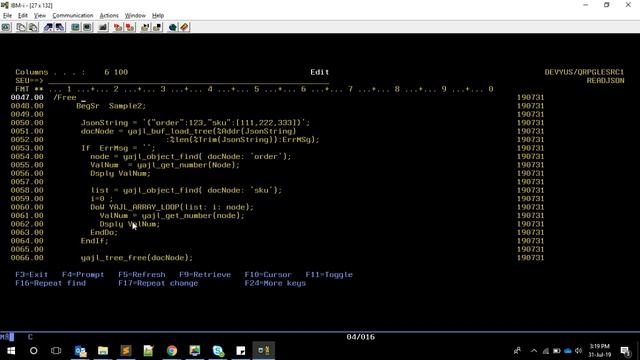Viewport: 640px width, 360px height.
Task: Click the Stop macro recording icon
Action: pos(130,27)
